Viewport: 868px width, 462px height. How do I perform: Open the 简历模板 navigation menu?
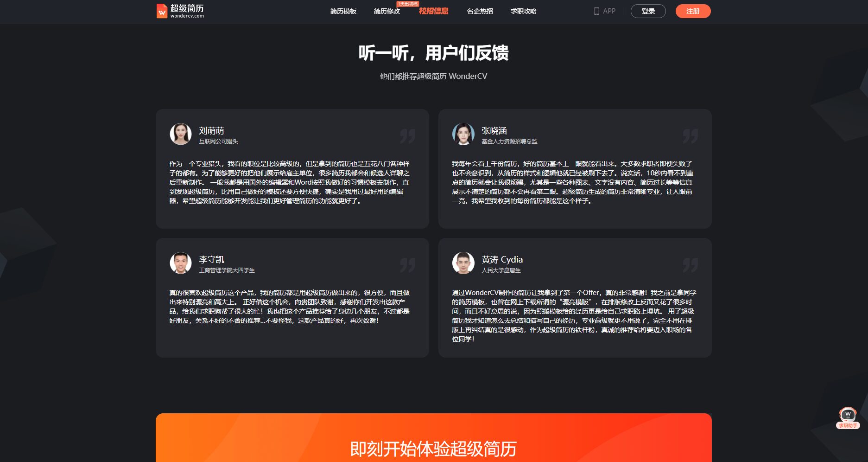click(342, 11)
